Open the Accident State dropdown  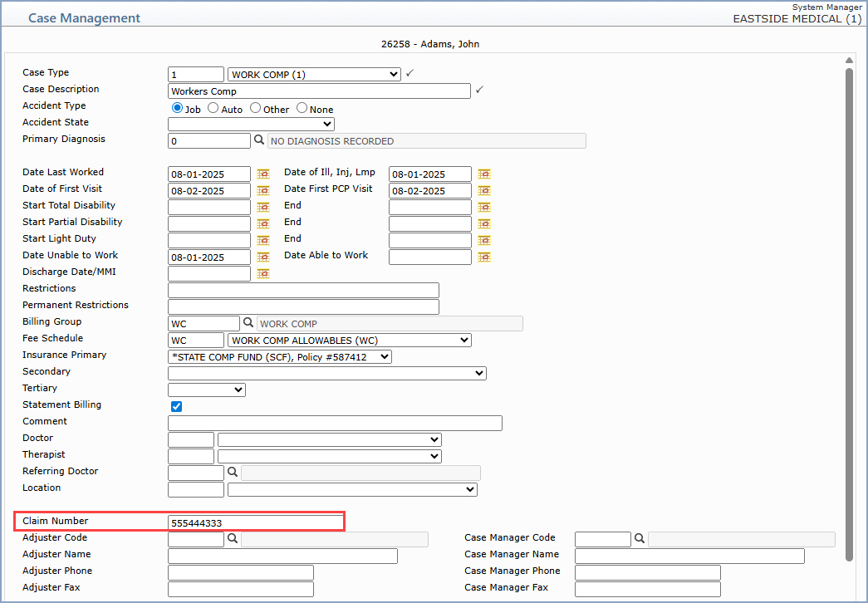pyautogui.click(x=251, y=124)
